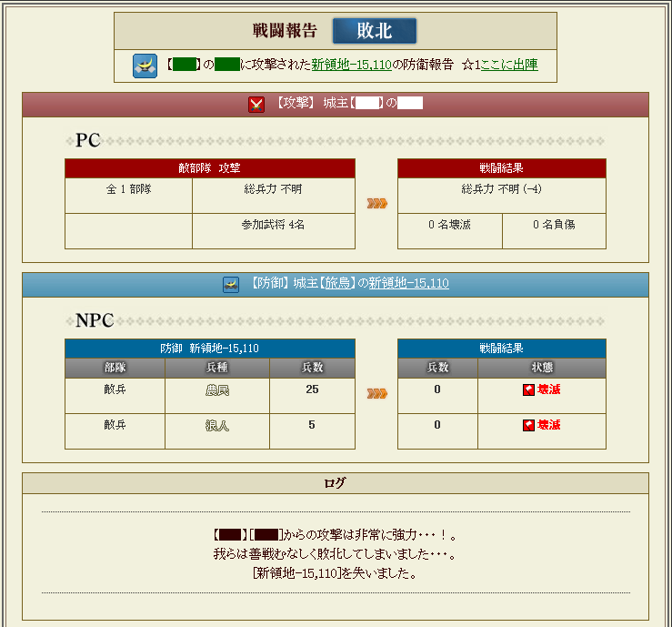This screenshot has height=627, width=672.
Task: Click the helmet icon beside 【防御】 header
Action: coord(231,284)
